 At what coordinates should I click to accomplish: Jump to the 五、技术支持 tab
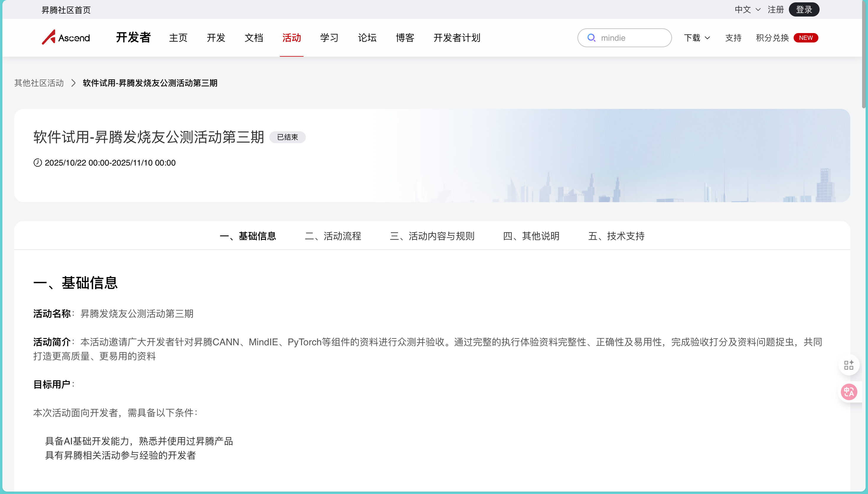pos(616,236)
